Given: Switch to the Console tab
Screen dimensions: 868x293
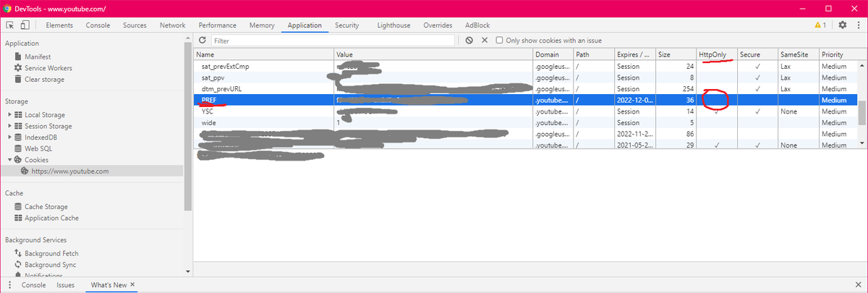Looking at the screenshot, I should (x=98, y=25).
